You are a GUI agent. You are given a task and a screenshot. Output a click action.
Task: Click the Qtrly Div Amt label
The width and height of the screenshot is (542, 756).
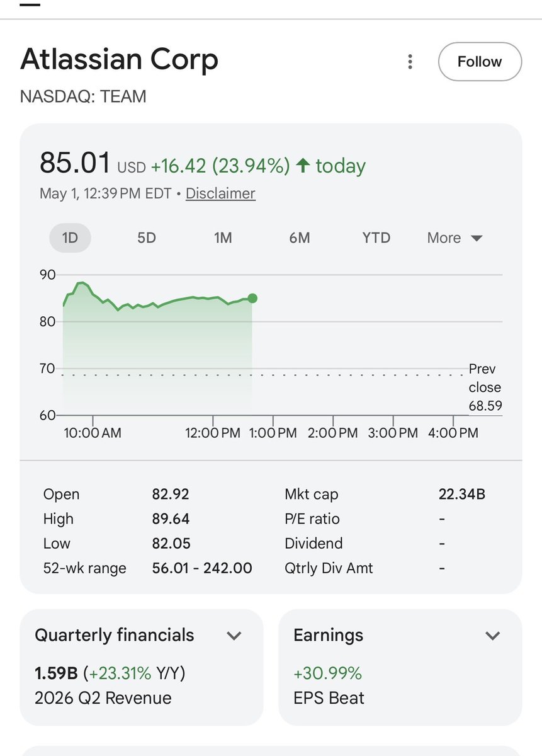329,568
